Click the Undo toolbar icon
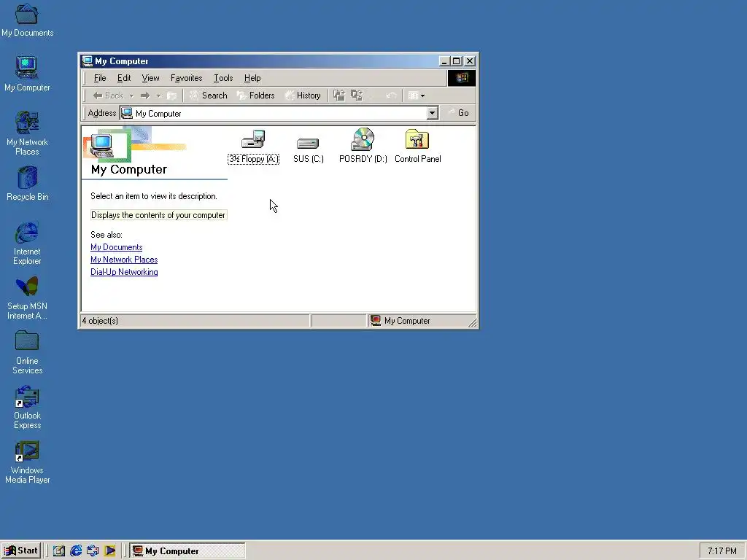 click(x=391, y=96)
